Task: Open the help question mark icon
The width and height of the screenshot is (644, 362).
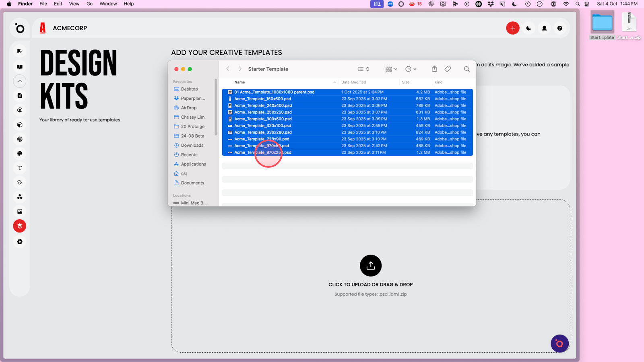Action: (560, 28)
